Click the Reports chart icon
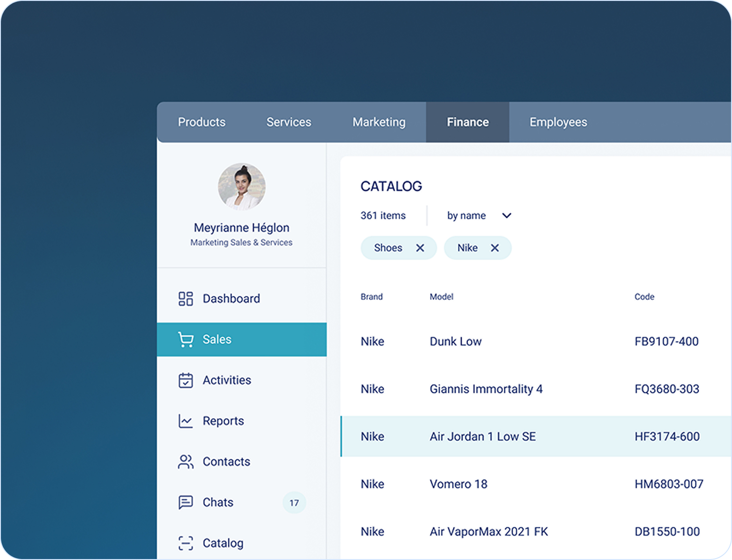This screenshot has width=732, height=560. click(185, 421)
